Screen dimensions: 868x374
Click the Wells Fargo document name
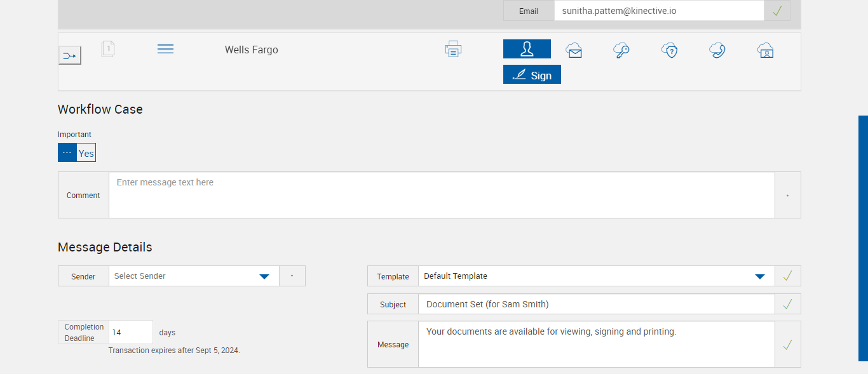tap(251, 50)
